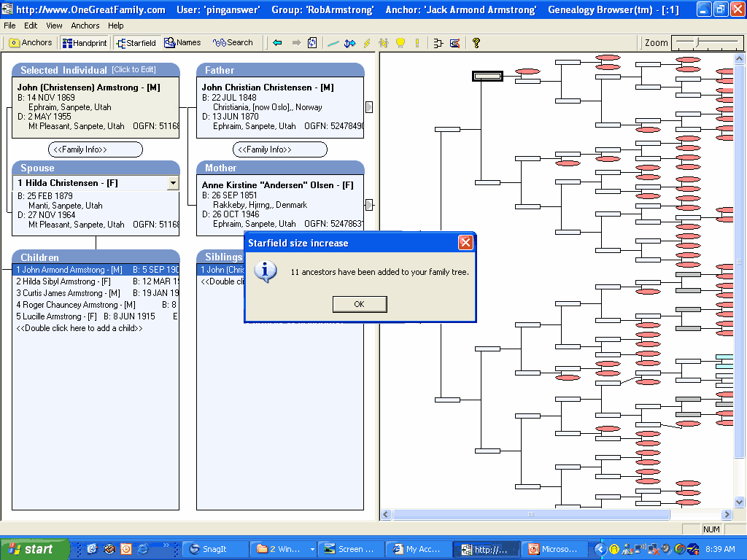Open the View menu
Screen dimensions: 747x560
pyautogui.click(x=54, y=26)
